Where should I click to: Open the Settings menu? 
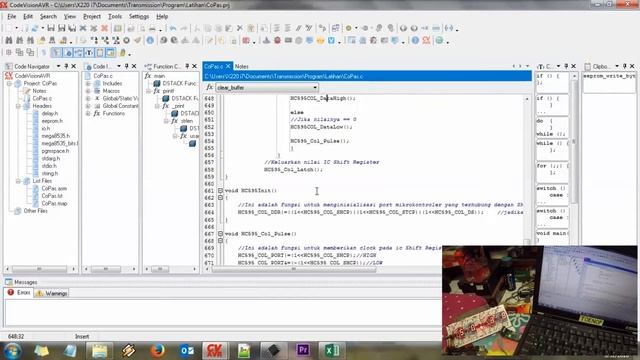139,16
